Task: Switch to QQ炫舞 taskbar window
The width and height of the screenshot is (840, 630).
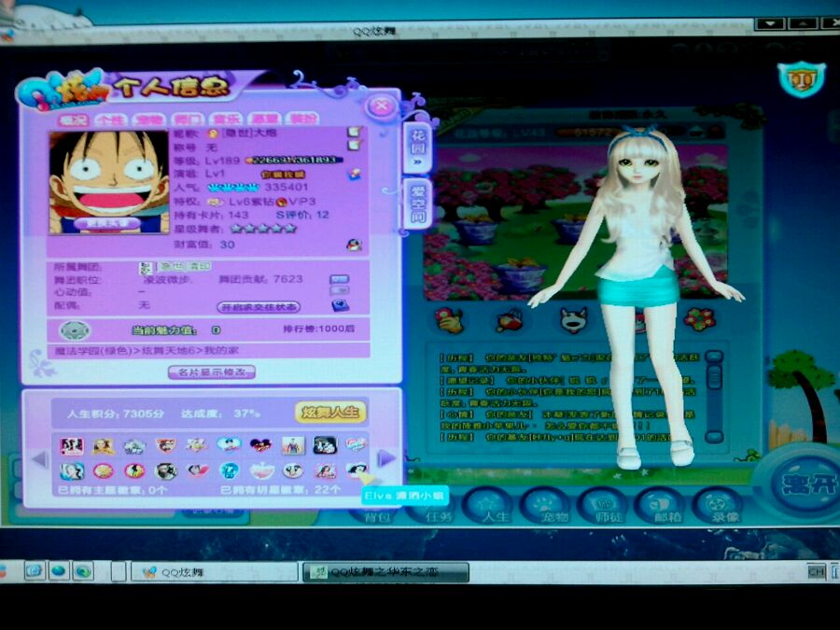Action: [215, 572]
